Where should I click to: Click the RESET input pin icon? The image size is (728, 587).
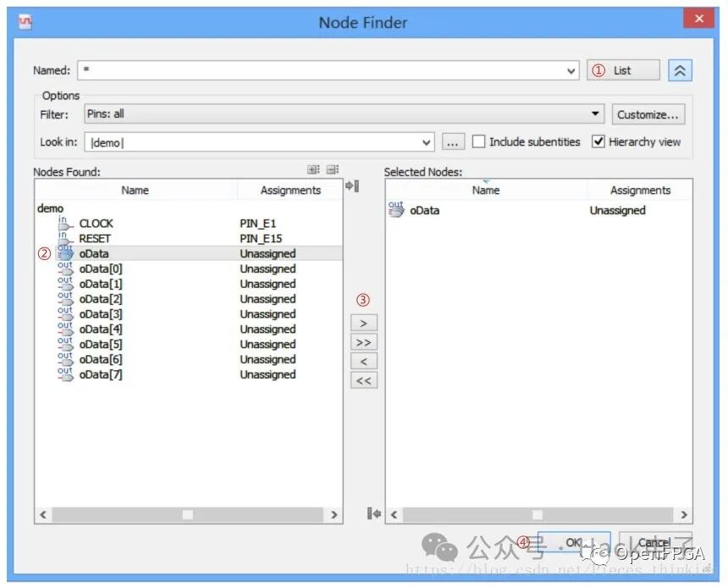point(64,239)
